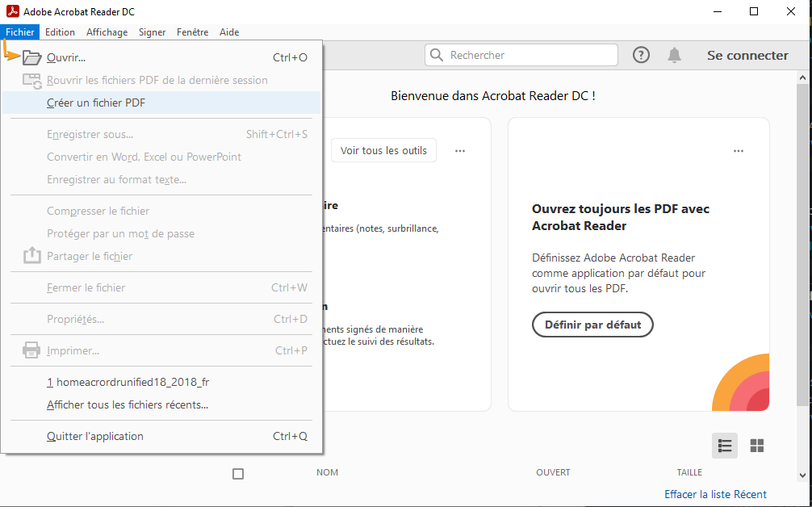The height and width of the screenshot is (507, 812).
Task: Choose Créer un fichier PDF menu entry
Action: 161,103
